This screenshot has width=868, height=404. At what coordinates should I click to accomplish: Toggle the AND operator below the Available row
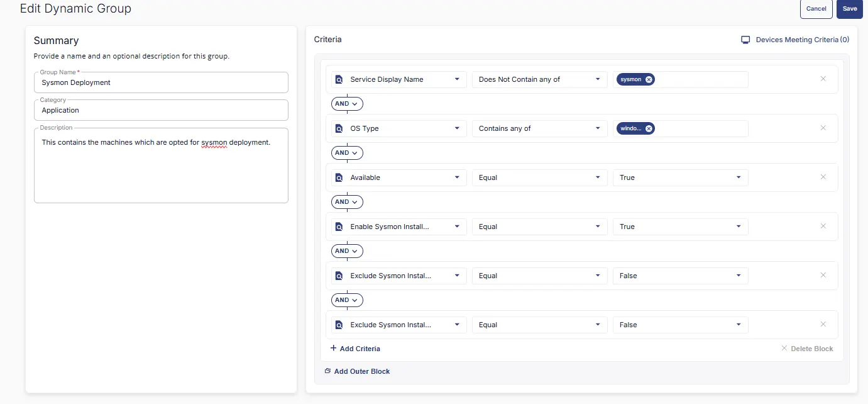coord(347,202)
